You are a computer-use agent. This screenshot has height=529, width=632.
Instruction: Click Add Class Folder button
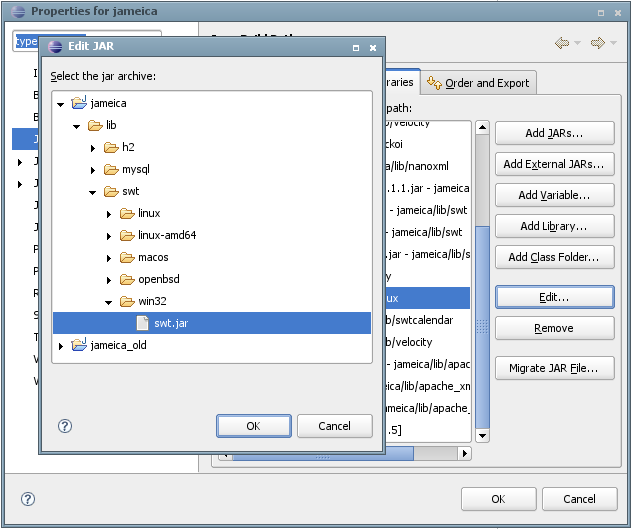pos(555,257)
